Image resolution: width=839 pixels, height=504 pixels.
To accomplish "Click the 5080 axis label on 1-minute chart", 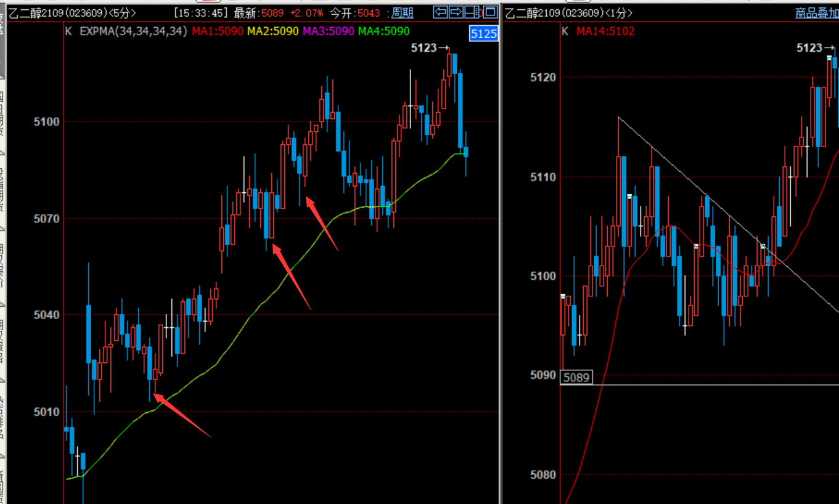I will (543, 474).
